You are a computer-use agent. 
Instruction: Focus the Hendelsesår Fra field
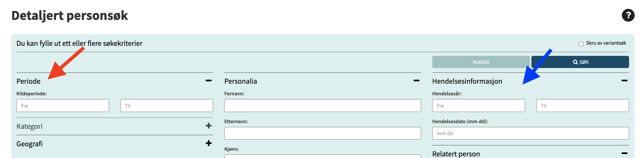coord(478,106)
